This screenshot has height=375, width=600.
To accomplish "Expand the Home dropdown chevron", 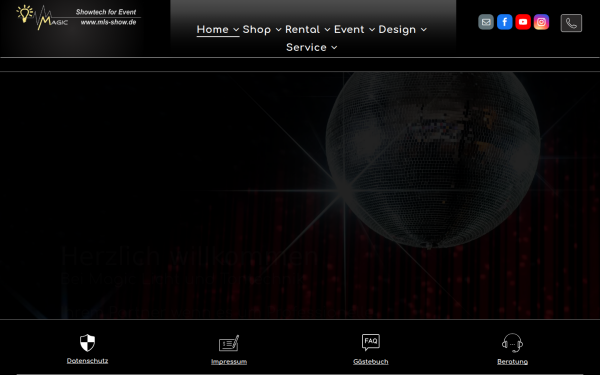I will (x=236, y=30).
